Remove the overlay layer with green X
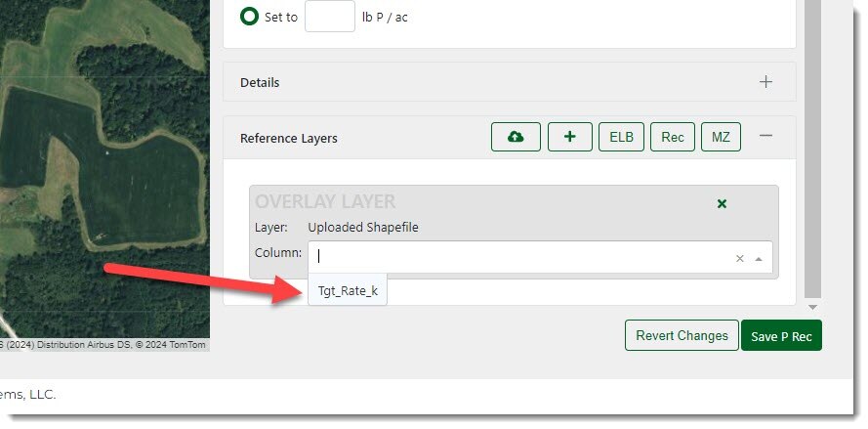This screenshot has height=429, width=868. 722,203
